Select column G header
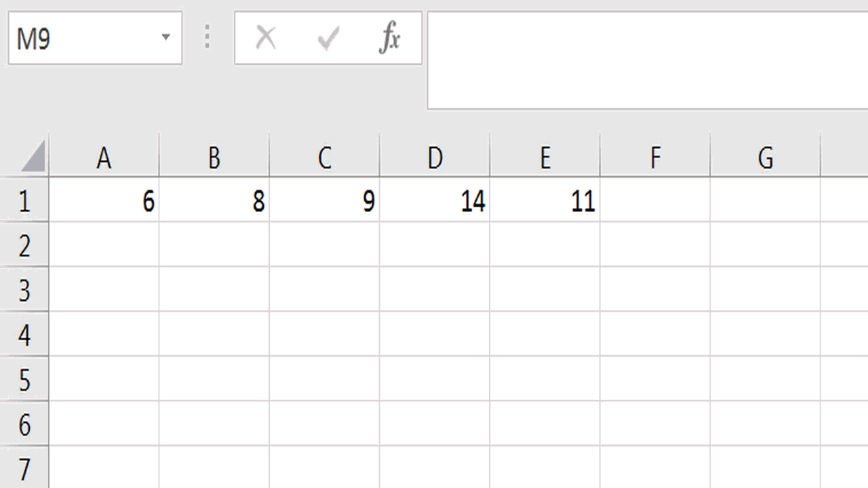Viewport: 868px width, 488px height. (x=765, y=157)
